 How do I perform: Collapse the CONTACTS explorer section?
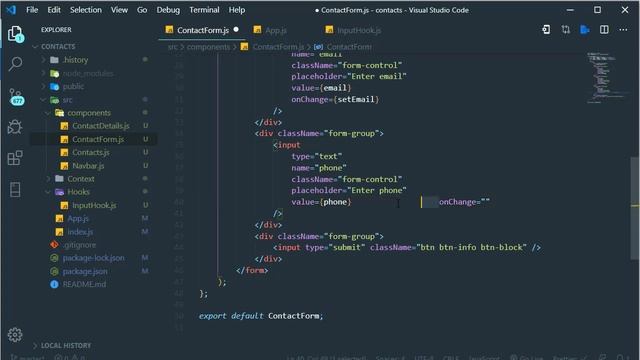(35, 47)
